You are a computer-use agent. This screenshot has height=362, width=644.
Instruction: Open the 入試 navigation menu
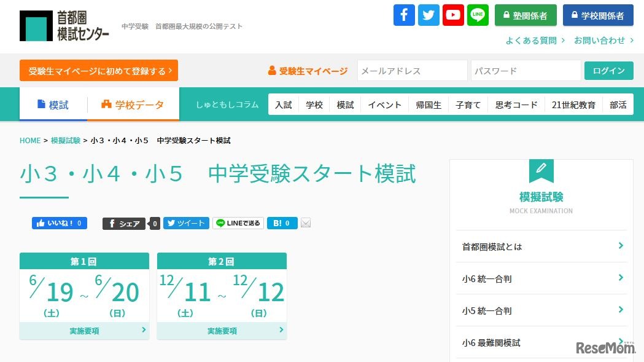pyautogui.click(x=283, y=104)
